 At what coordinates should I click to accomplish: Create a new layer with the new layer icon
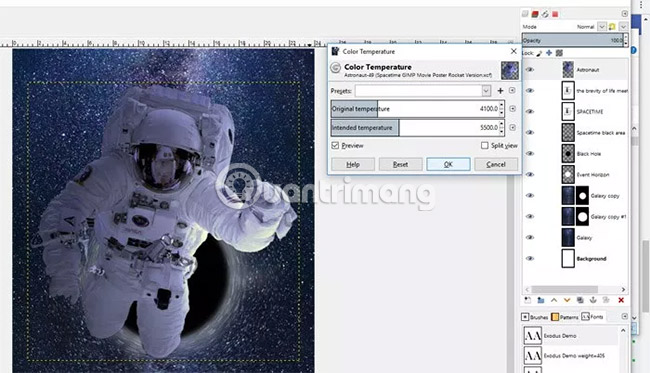(x=527, y=300)
